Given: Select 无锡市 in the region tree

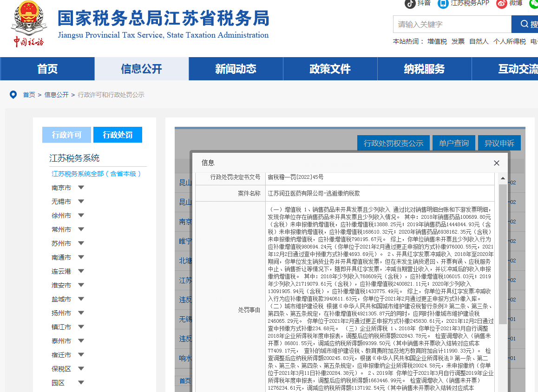Looking at the screenshot, I should tap(61, 201).
